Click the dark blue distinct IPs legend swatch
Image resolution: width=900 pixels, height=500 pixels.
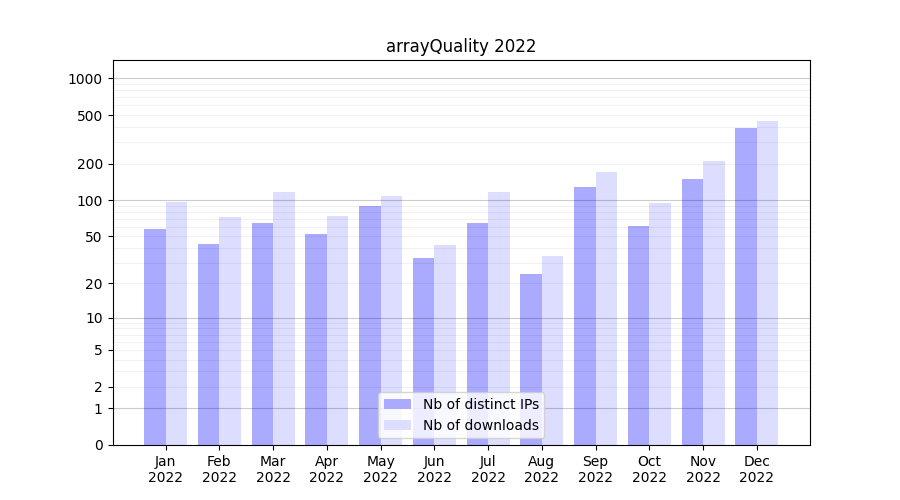[x=397, y=404]
